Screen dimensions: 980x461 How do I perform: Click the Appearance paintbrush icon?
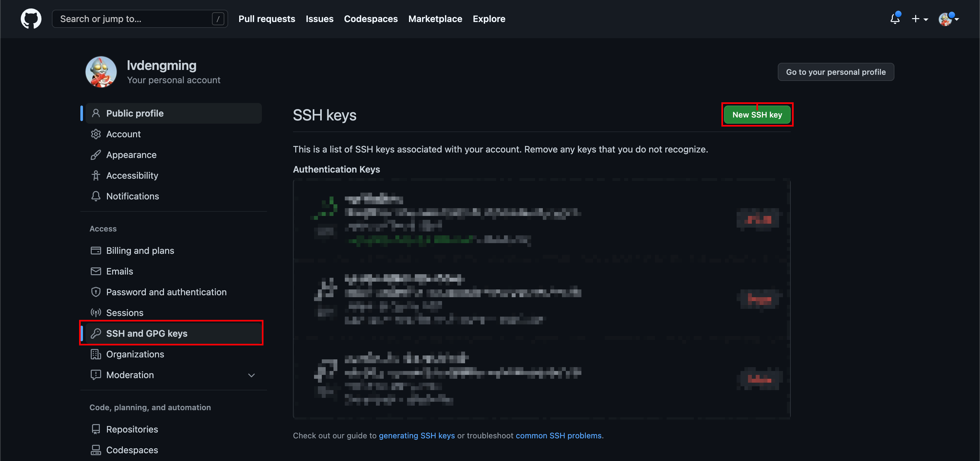click(96, 155)
